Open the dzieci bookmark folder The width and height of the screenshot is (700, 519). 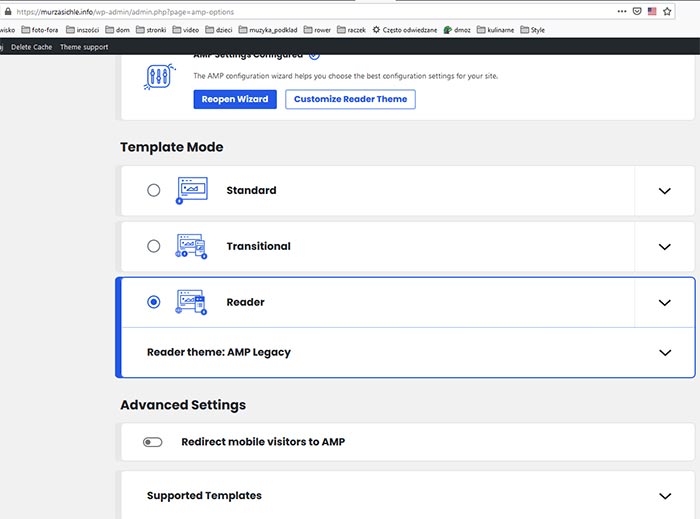(219, 30)
